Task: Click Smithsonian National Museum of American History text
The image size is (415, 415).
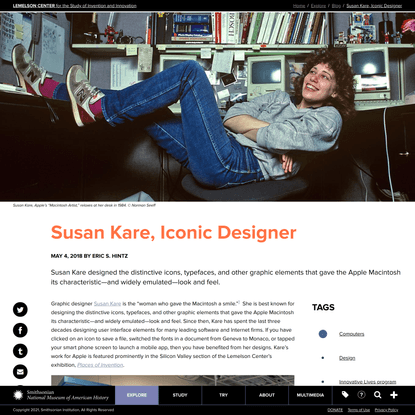Action: pyautogui.click(x=68, y=395)
